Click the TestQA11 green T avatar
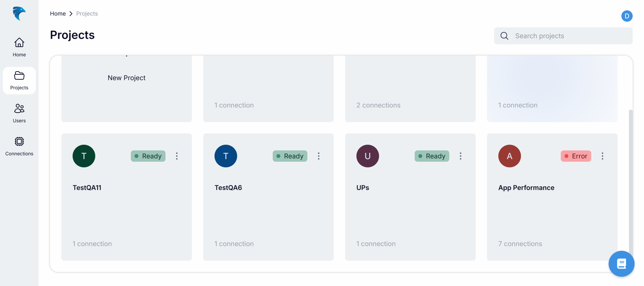The width and height of the screenshot is (644, 286). 84,156
